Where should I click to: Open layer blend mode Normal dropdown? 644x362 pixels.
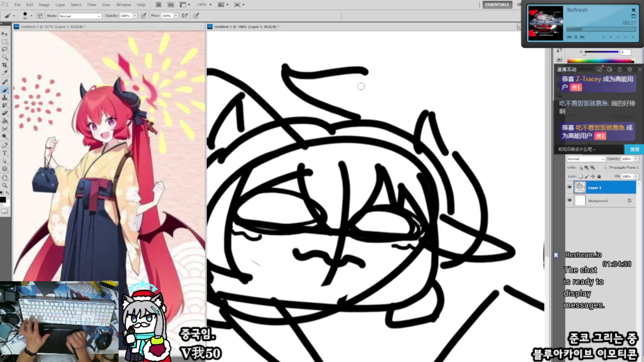pyautogui.click(x=586, y=159)
